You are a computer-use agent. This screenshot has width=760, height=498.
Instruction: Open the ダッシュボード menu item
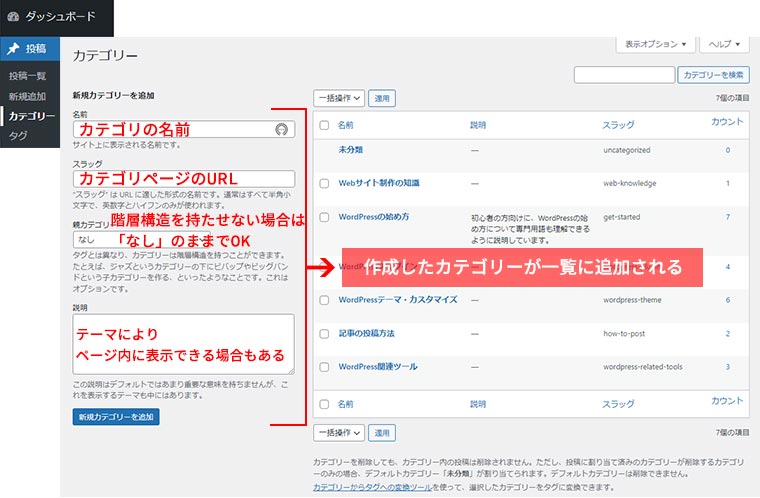click(60, 17)
